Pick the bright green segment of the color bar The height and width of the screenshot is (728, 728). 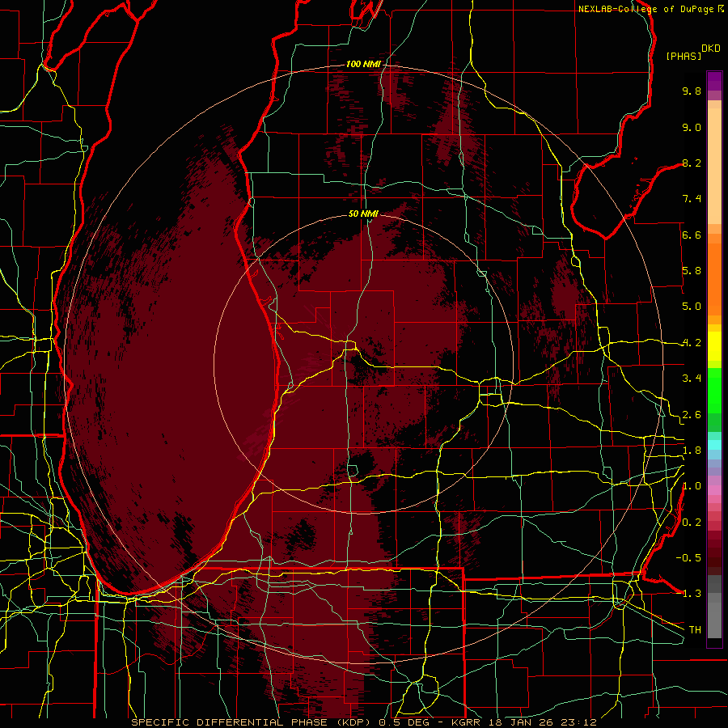[x=714, y=391]
